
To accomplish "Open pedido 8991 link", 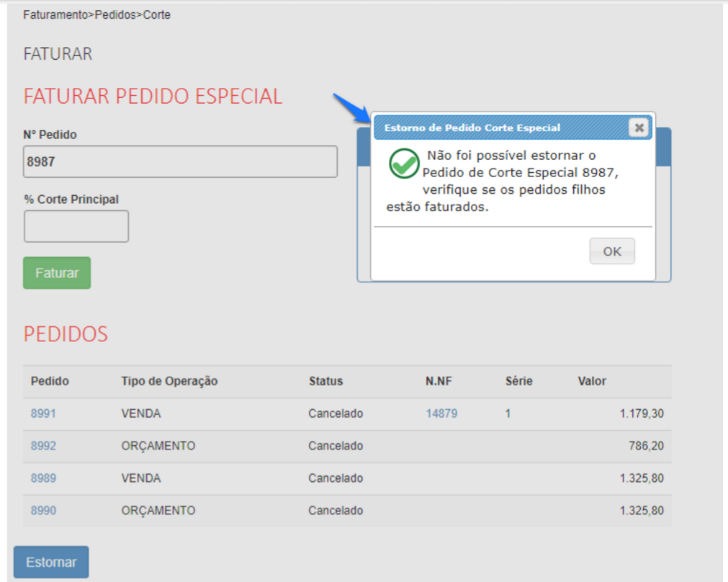I will coord(43,413).
